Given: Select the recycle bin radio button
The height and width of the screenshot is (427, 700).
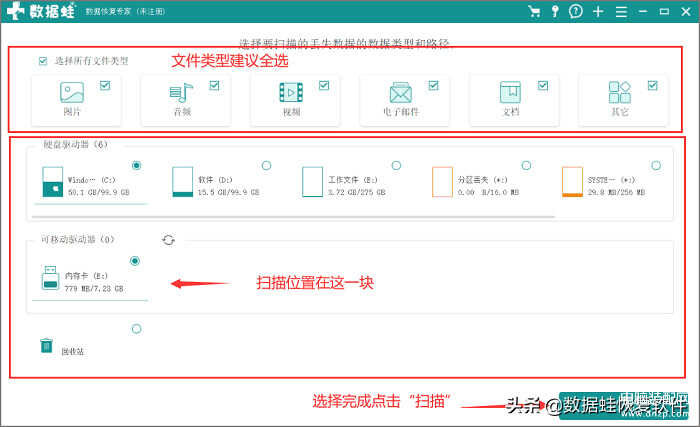Looking at the screenshot, I should coord(137,329).
